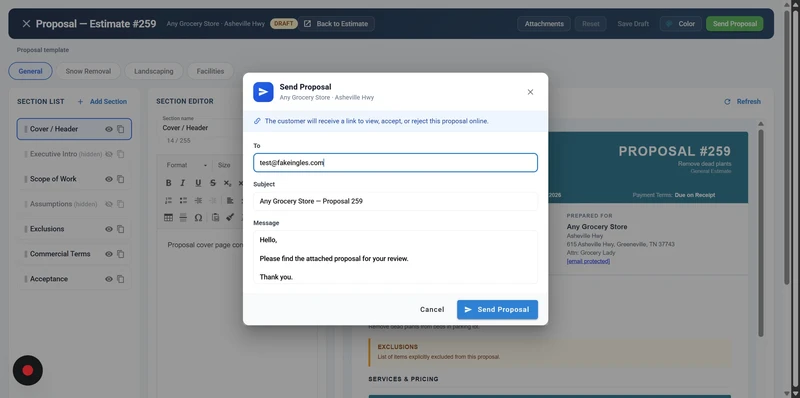Click Add Section link
This screenshot has width=800, height=398.
103,102
